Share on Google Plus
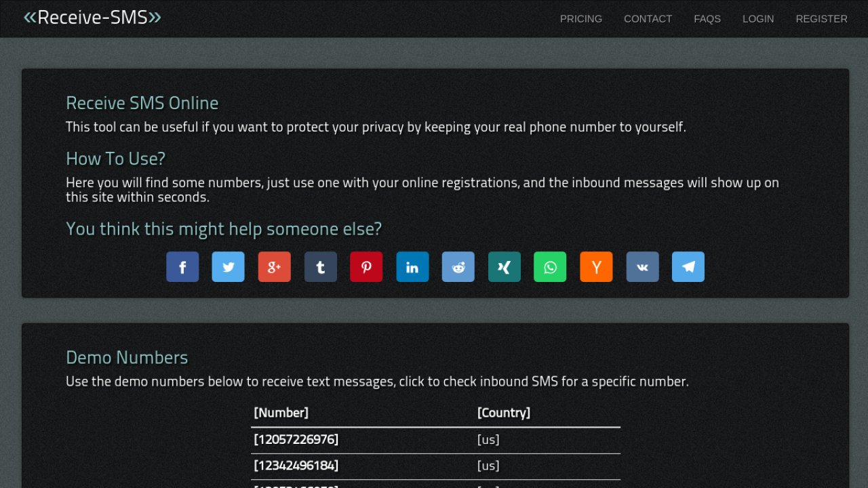868x488 pixels. pos(275,267)
